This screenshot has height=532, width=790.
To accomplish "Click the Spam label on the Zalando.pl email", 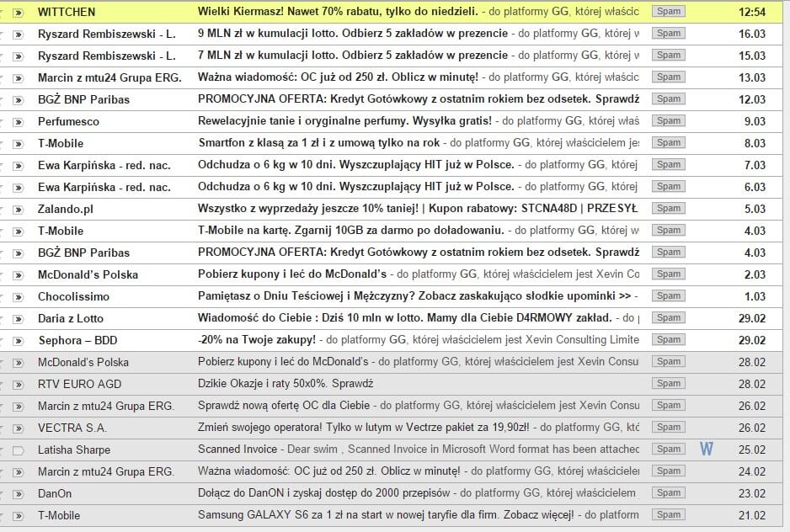I will point(669,208).
